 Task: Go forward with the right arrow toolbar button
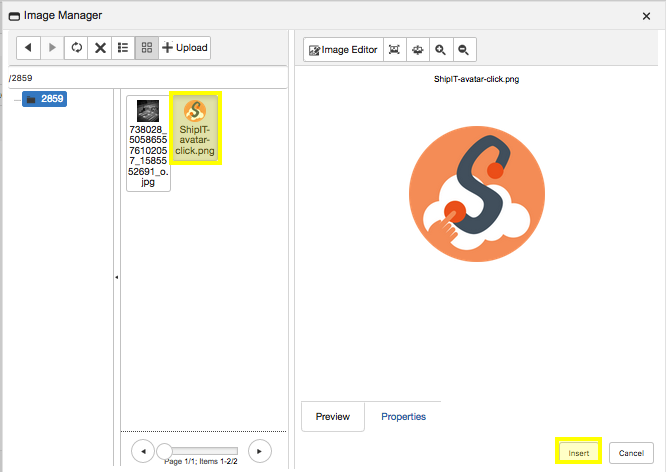coord(52,48)
